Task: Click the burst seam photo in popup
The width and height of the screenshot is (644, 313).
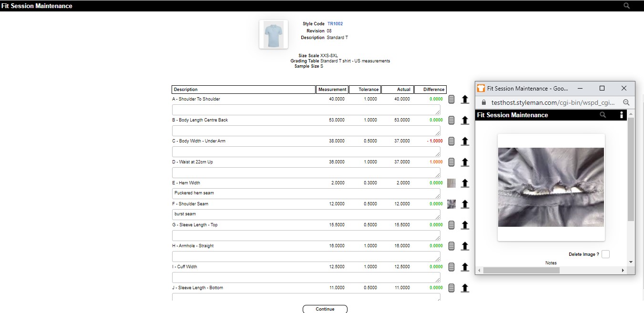Action: pyautogui.click(x=551, y=187)
